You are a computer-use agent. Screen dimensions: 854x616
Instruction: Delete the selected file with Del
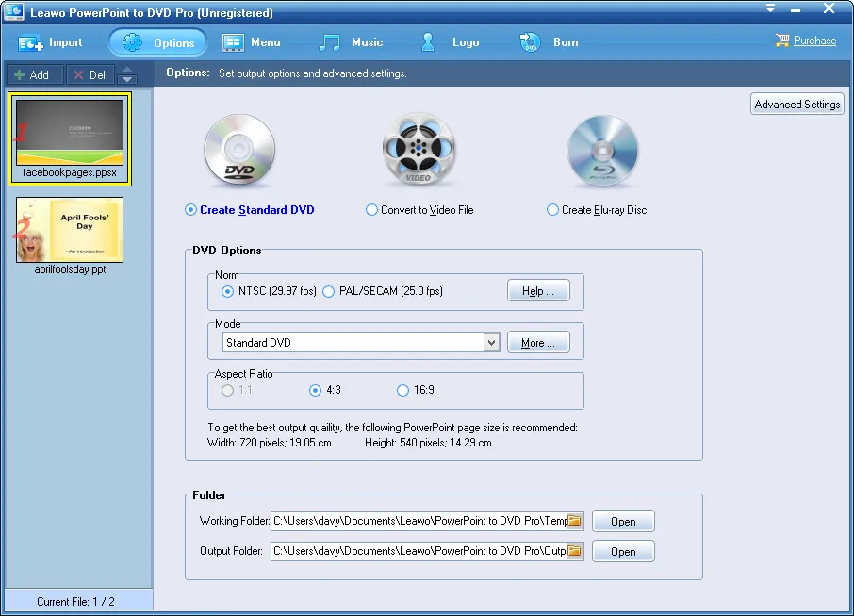tap(90, 74)
